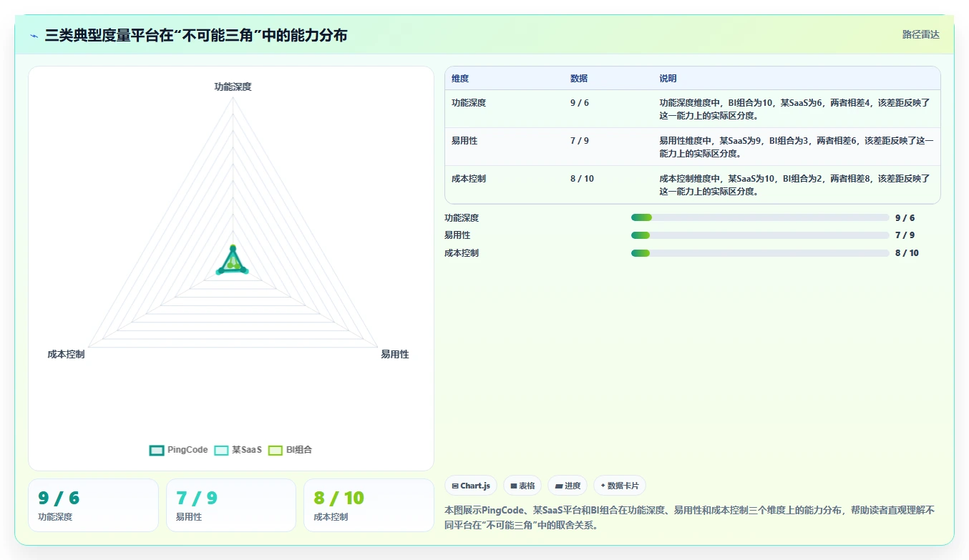Image resolution: width=969 pixels, height=560 pixels.
Task: Click the 7 / 9 value in the table
Action: pyautogui.click(x=580, y=141)
